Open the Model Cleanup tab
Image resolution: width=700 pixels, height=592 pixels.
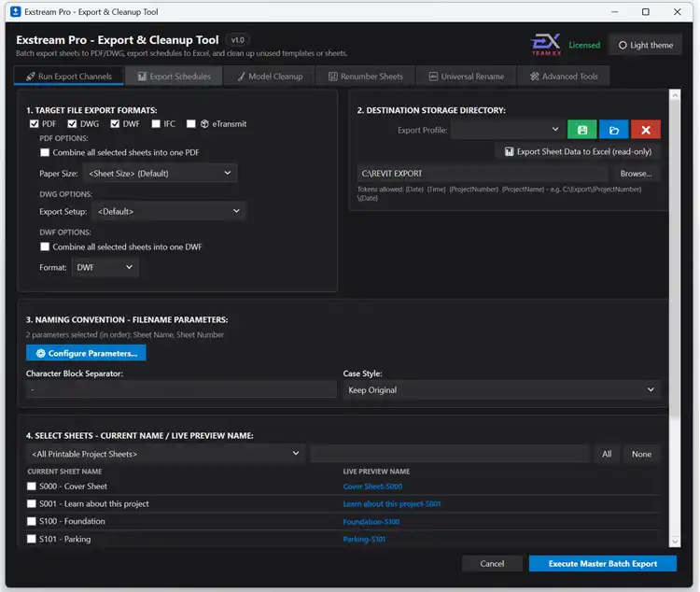tap(270, 77)
